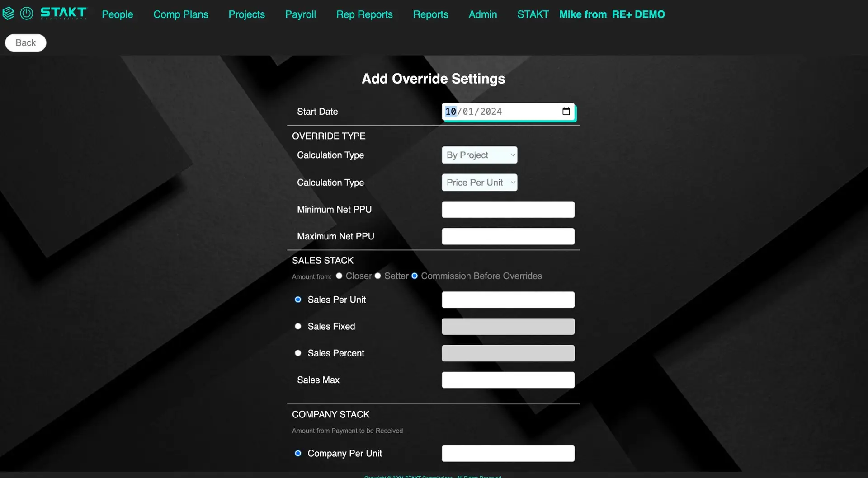The height and width of the screenshot is (478, 868).
Task: Open the Rep Reports menu
Action: point(364,14)
